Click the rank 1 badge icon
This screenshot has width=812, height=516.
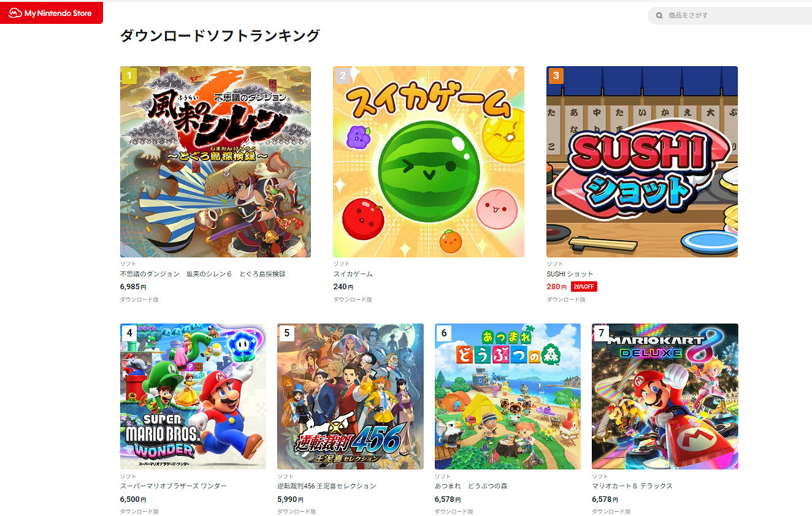pos(129,76)
